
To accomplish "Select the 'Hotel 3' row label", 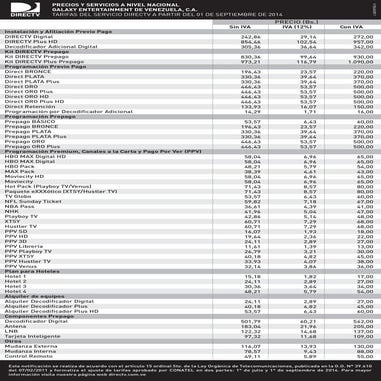I will [15, 287].
